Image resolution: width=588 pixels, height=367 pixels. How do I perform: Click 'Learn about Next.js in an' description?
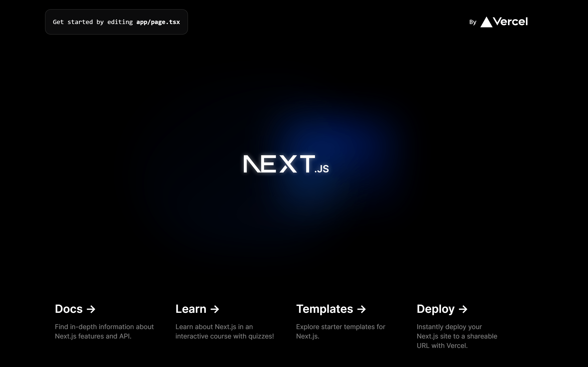click(214, 327)
